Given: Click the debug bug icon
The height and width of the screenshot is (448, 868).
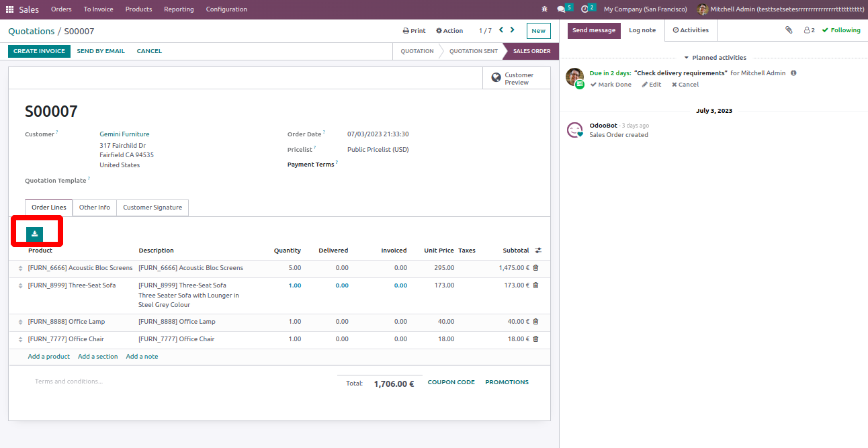Looking at the screenshot, I should pos(544,9).
